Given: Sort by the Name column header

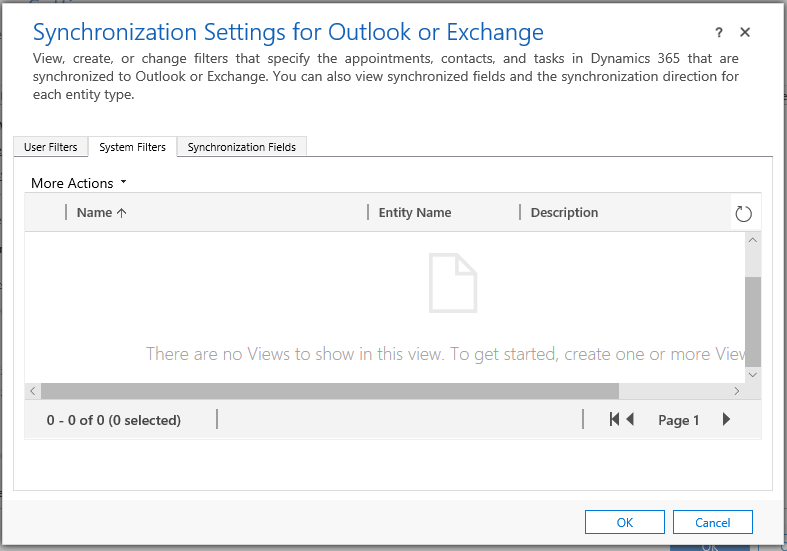Looking at the screenshot, I should (x=101, y=213).
